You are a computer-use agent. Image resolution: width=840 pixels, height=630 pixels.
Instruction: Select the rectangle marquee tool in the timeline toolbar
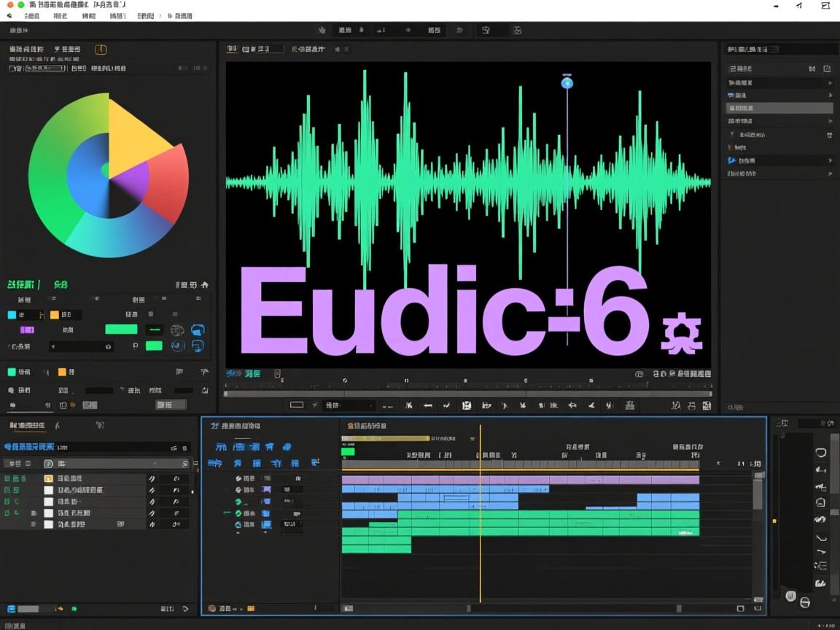(296, 405)
